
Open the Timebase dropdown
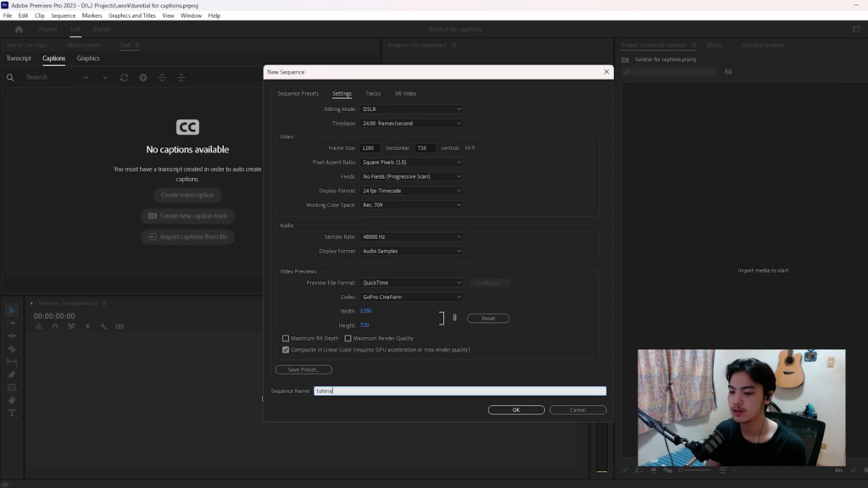pos(411,124)
